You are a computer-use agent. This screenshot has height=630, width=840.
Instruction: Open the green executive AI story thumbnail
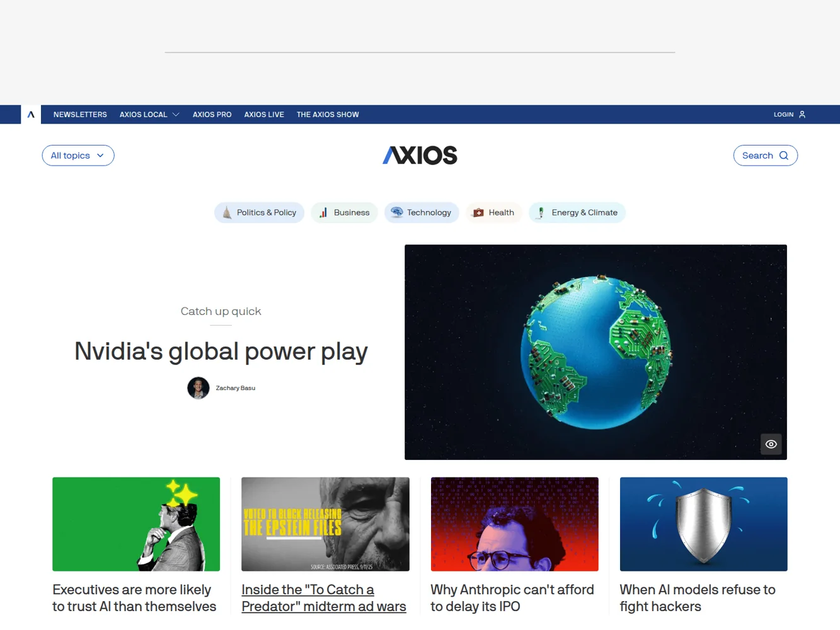pyautogui.click(x=136, y=524)
